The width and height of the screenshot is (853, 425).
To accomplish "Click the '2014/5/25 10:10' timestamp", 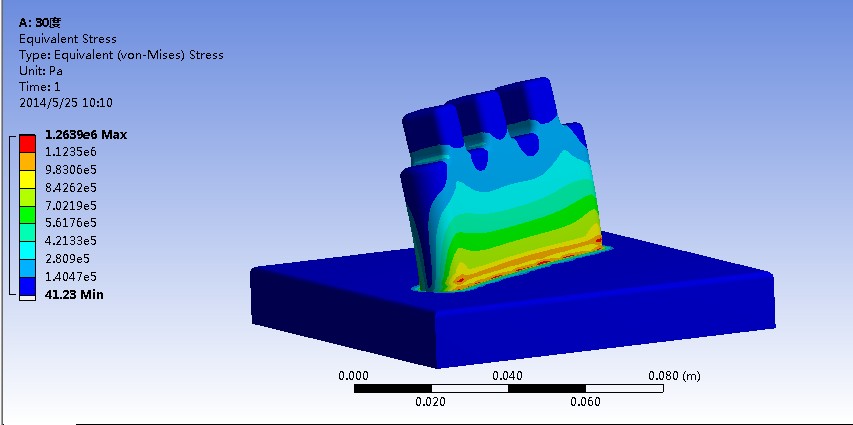I will click(x=66, y=103).
